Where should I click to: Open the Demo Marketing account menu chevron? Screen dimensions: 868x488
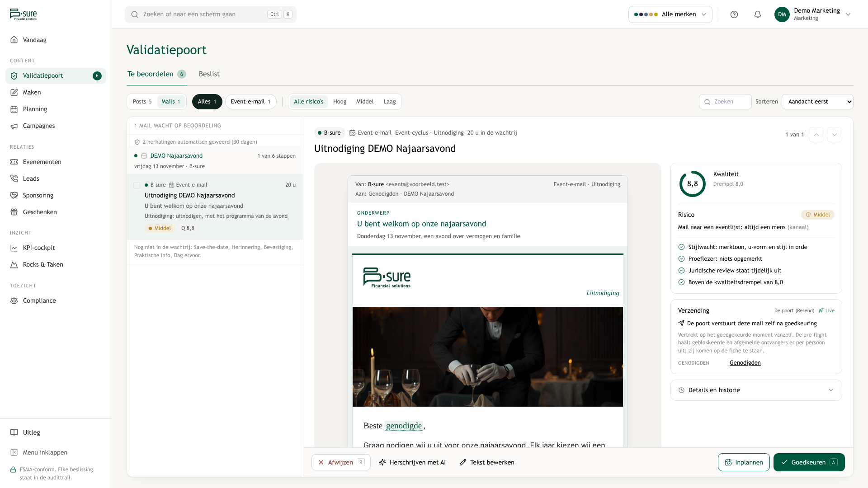[x=848, y=14]
